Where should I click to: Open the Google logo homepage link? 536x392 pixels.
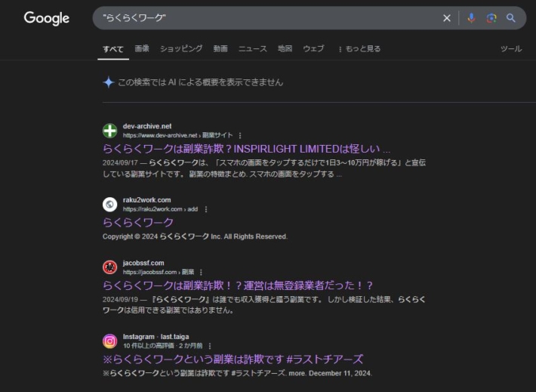coord(47,18)
